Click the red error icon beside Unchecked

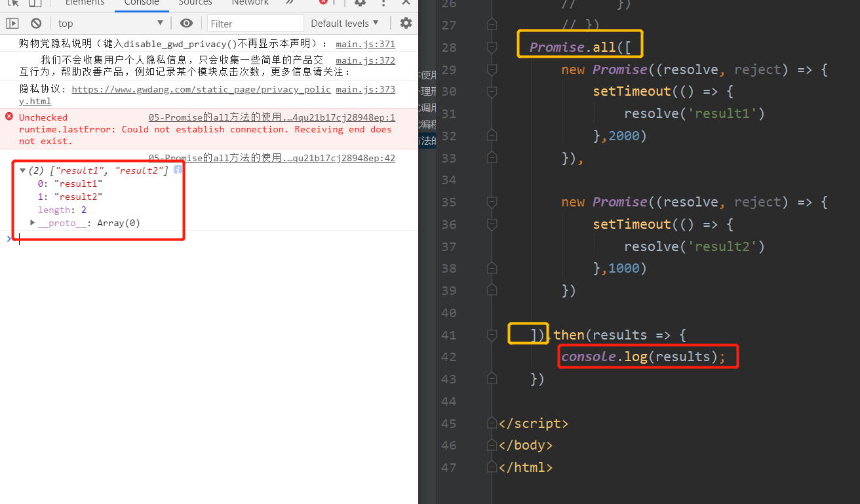tap(9, 117)
